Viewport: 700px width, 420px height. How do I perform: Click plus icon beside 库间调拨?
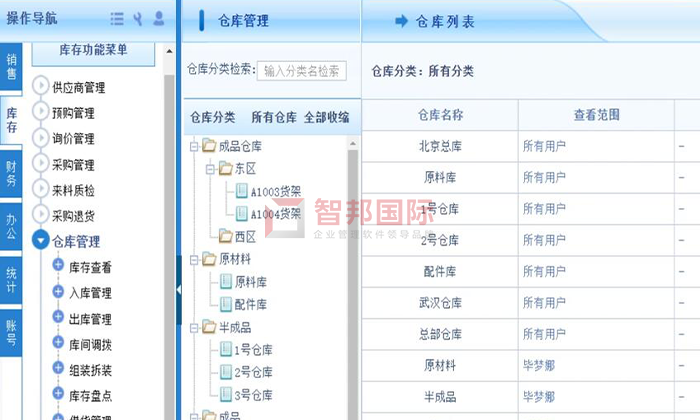58,342
